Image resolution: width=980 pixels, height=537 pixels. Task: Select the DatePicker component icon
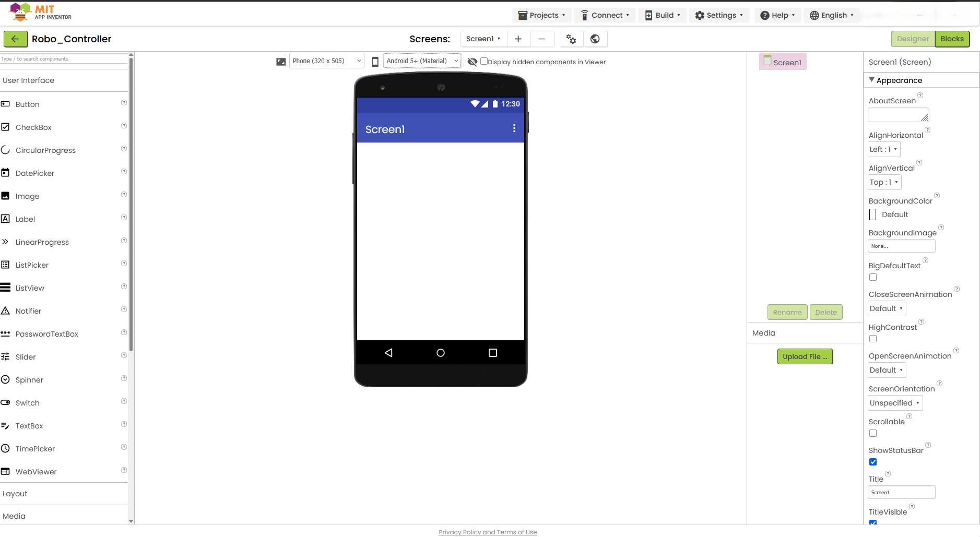6,173
